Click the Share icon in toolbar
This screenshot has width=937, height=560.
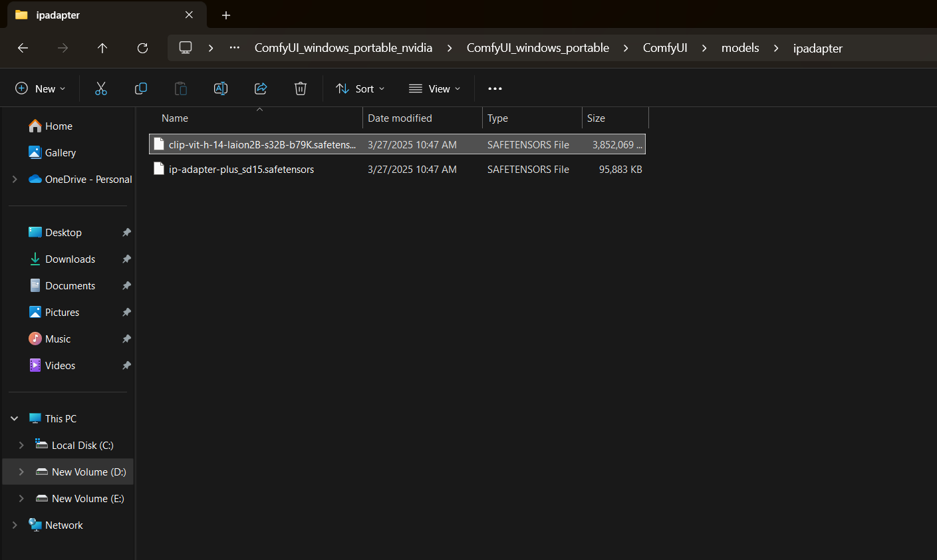[x=261, y=88]
